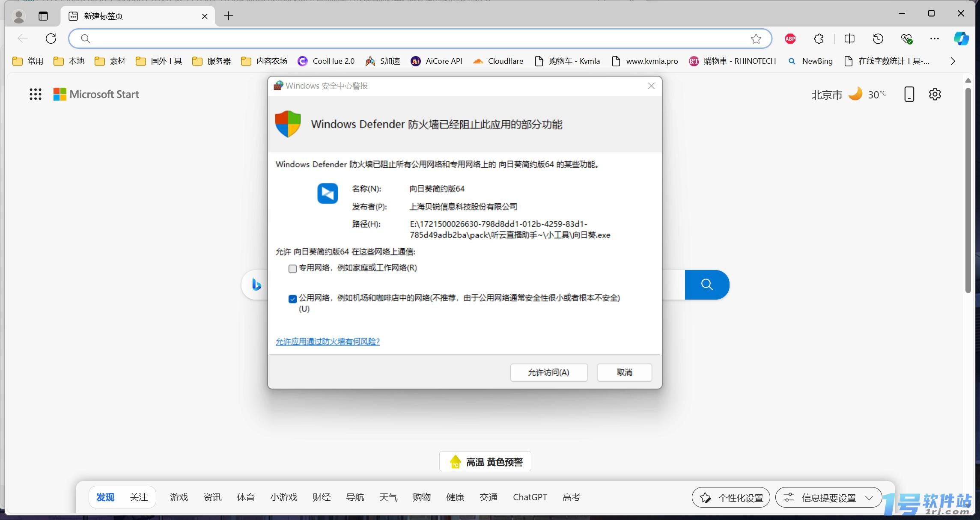Click scrollbar up arrow on page

(x=968, y=80)
